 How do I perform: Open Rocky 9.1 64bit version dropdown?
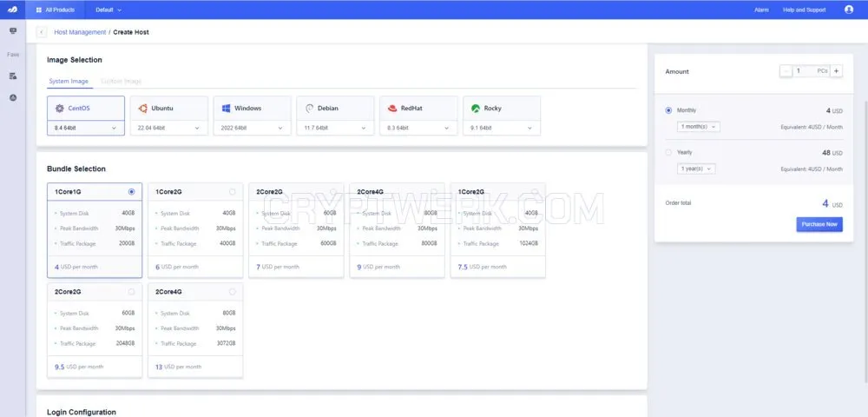(x=502, y=128)
